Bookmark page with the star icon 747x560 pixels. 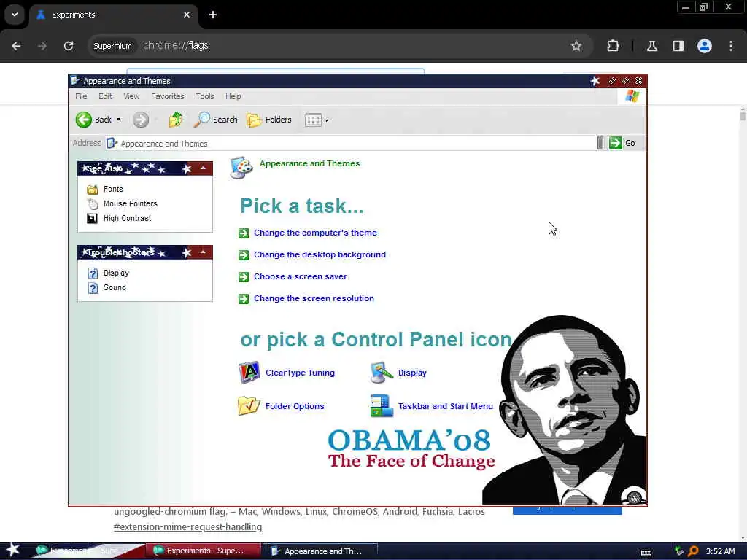[576, 46]
